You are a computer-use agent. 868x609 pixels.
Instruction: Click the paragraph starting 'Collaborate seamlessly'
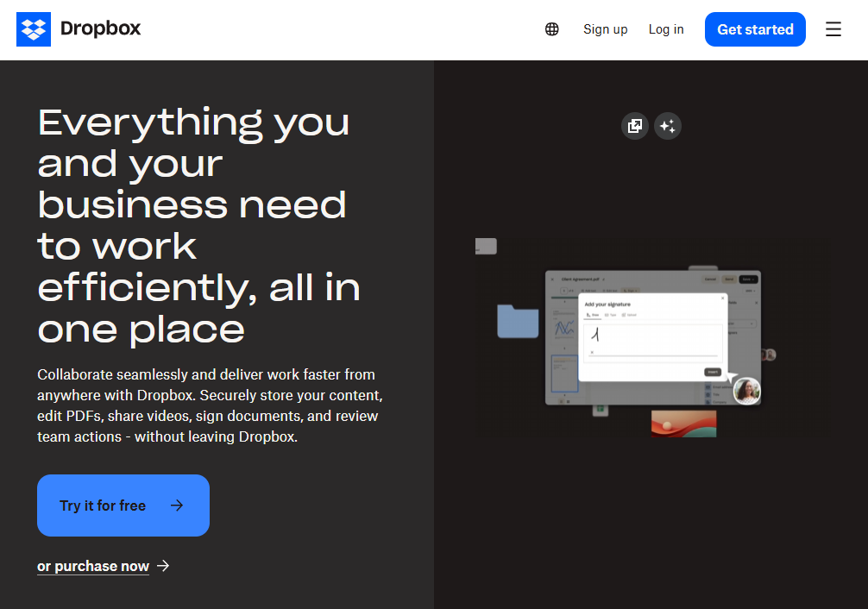[210, 405]
